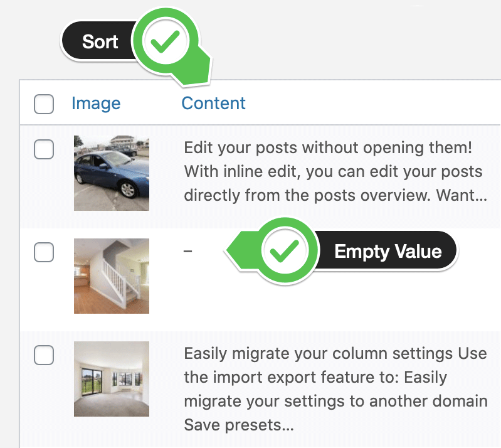The width and height of the screenshot is (501, 448).
Task: Open the empty living room thumbnail
Action: (111, 378)
